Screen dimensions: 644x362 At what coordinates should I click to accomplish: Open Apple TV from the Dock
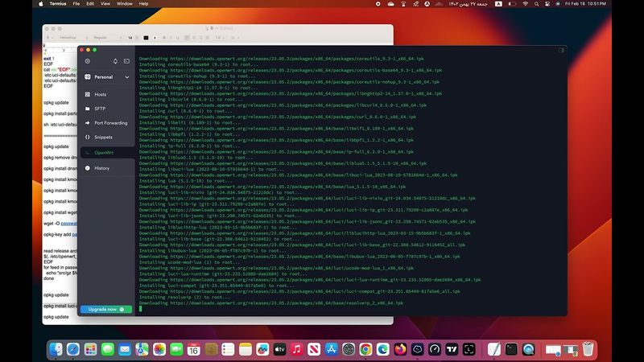[279, 349]
